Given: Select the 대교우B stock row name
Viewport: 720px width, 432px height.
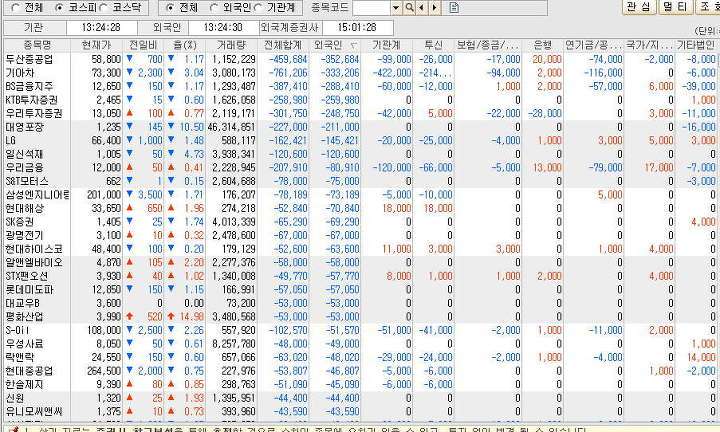Looking at the screenshot, I should coord(22,303).
